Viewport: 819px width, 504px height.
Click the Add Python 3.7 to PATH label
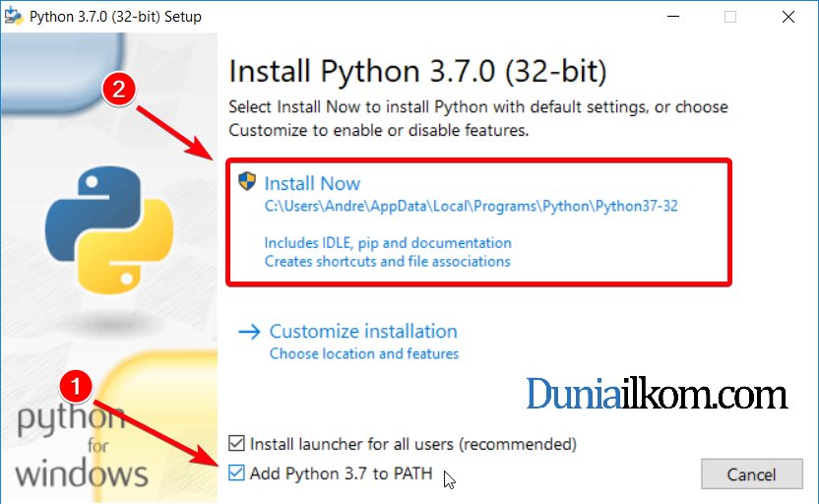(341, 473)
